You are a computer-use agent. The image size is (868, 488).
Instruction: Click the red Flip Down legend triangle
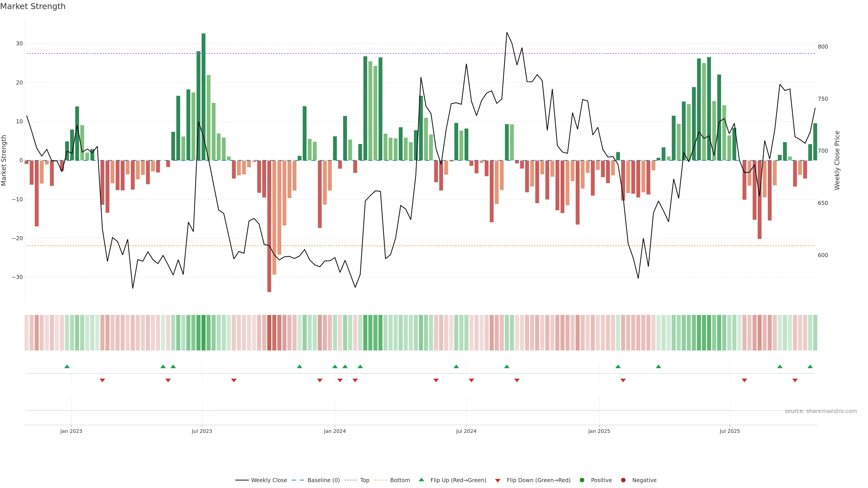pos(498,480)
